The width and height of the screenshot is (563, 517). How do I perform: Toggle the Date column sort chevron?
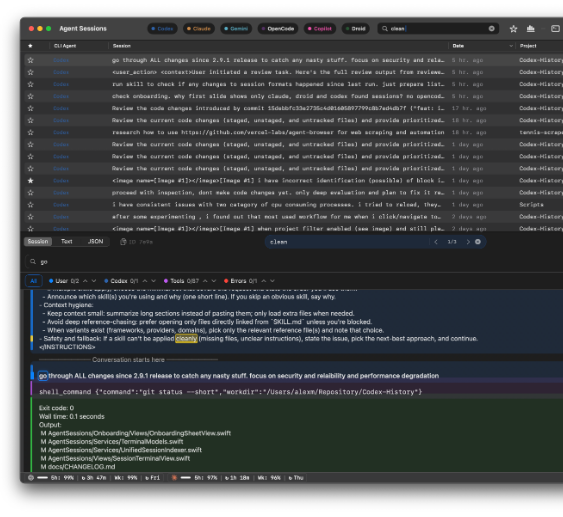(511, 46)
